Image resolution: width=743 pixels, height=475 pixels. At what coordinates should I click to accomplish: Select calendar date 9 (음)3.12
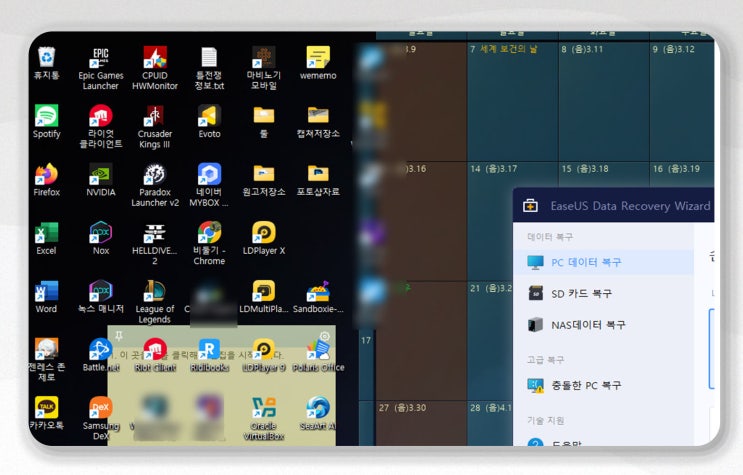click(x=681, y=101)
